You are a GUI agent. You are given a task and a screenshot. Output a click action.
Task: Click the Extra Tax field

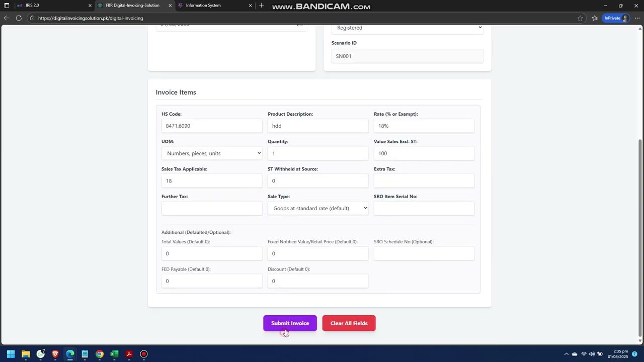[x=424, y=180]
